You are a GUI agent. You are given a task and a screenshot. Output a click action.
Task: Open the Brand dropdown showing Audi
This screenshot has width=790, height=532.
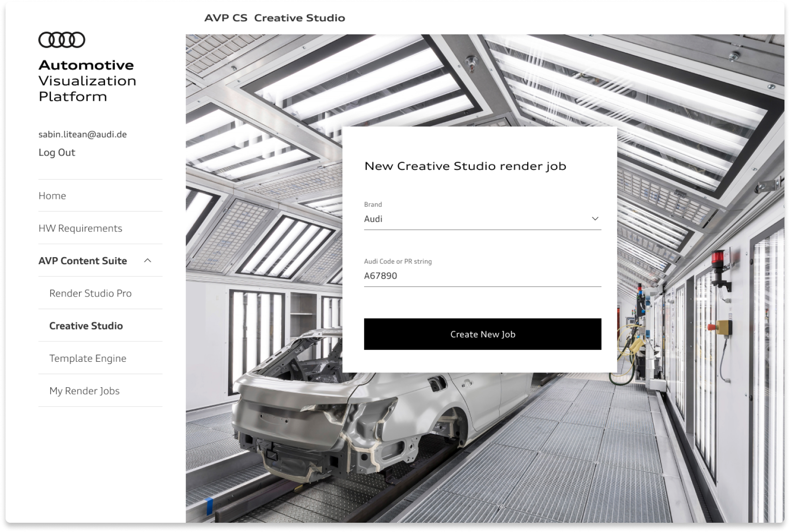click(482, 219)
